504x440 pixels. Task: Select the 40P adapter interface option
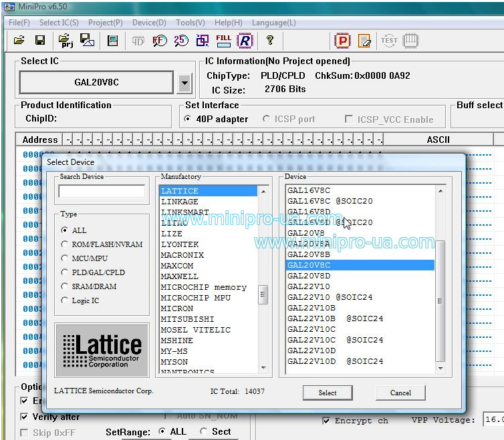point(188,119)
